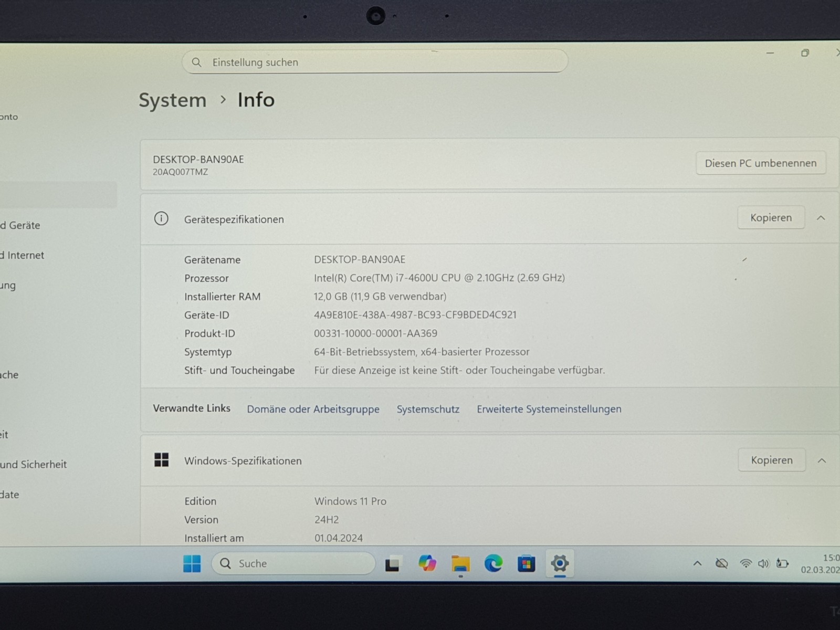The width and height of the screenshot is (840, 630).
Task: Click the 20AQ007TMZ model text
Action: tap(180, 172)
